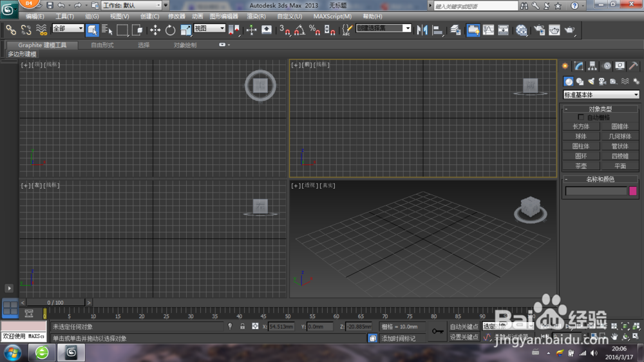Click Render Production teapot icon

click(570, 30)
